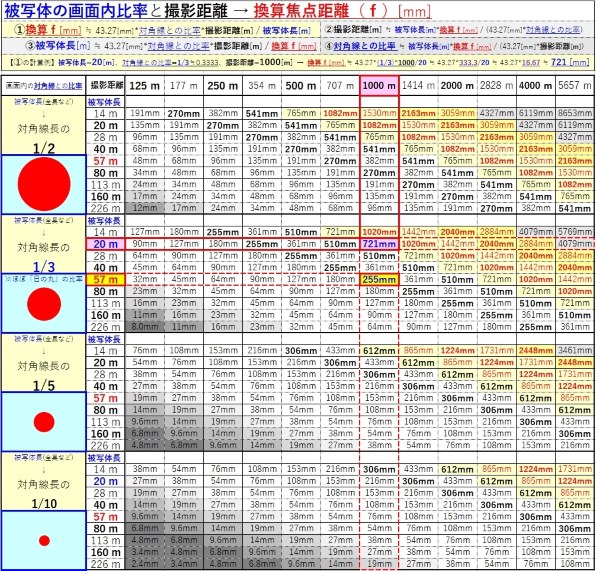The height and width of the screenshot is (571, 596).
Task: Open the 対角線との比率 link in formula ④
Action: click(365, 46)
